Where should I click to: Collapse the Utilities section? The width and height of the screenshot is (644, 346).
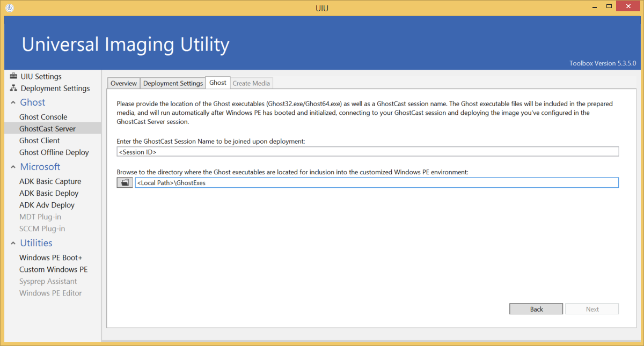click(13, 243)
